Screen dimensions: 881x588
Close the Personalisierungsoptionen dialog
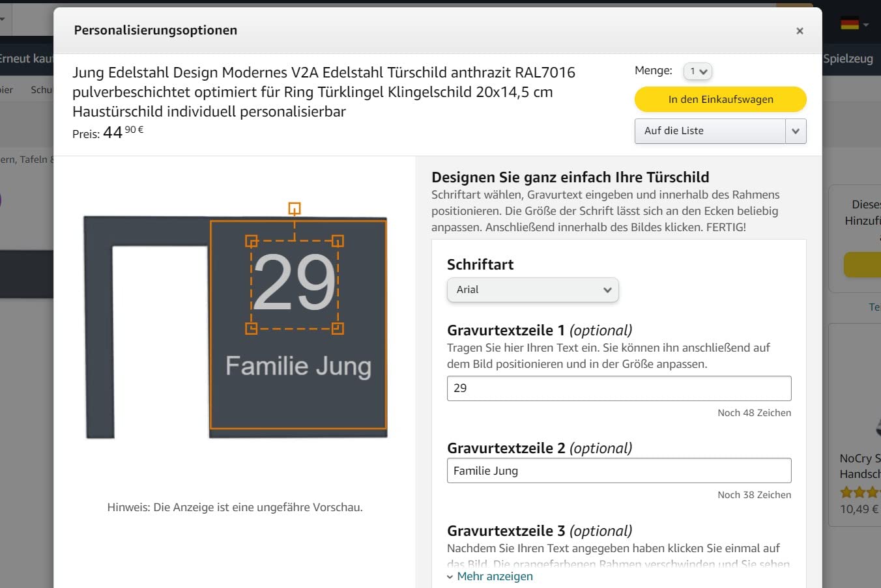pos(800,31)
